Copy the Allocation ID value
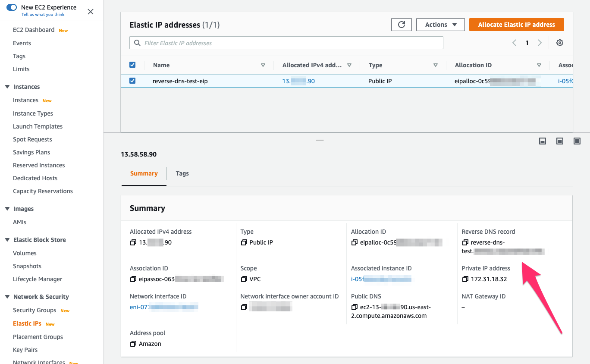The height and width of the screenshot is (364, 590). [x=355, y=243]
